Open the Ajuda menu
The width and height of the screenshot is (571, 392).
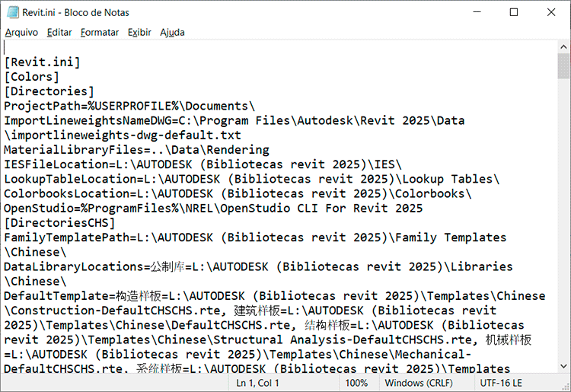[172, 33]
